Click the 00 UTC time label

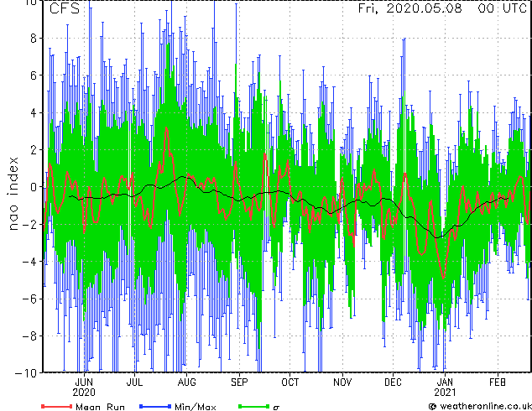[502, 8]
